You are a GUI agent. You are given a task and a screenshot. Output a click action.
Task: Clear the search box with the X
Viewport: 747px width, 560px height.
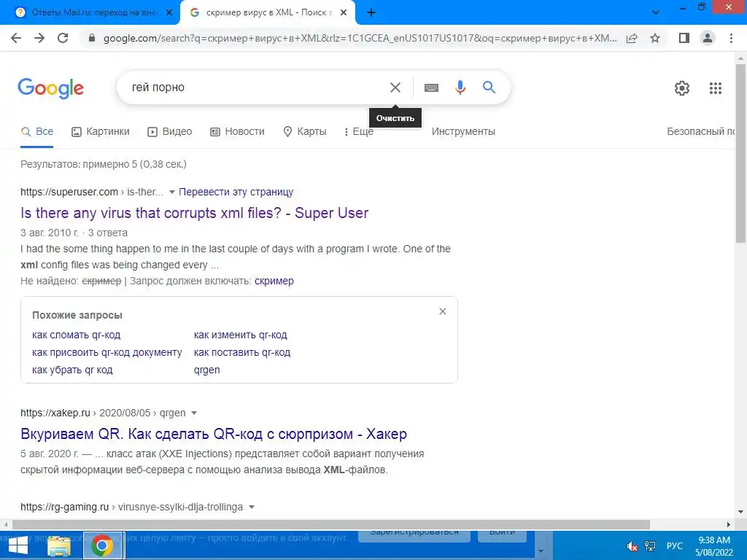395,87
